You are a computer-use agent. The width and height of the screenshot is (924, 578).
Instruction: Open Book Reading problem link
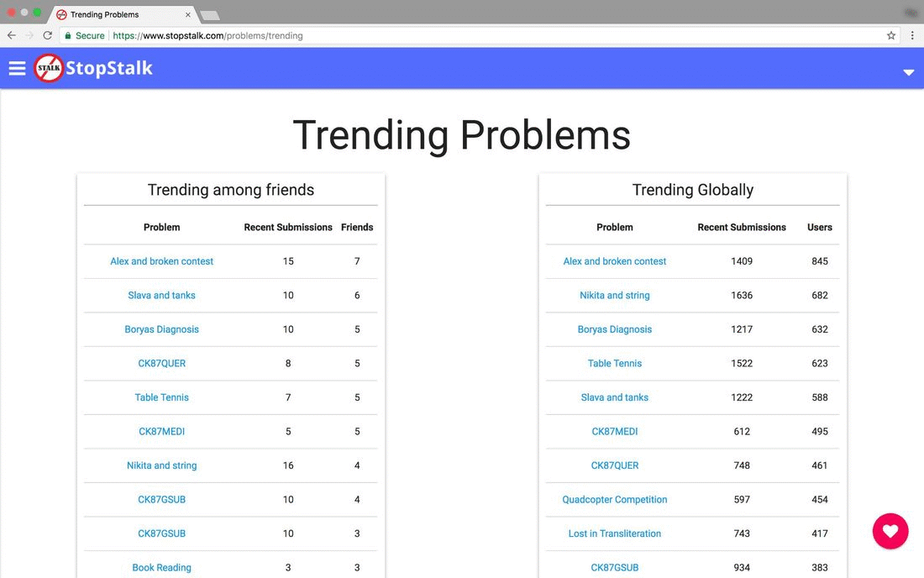tap(161, 567)
